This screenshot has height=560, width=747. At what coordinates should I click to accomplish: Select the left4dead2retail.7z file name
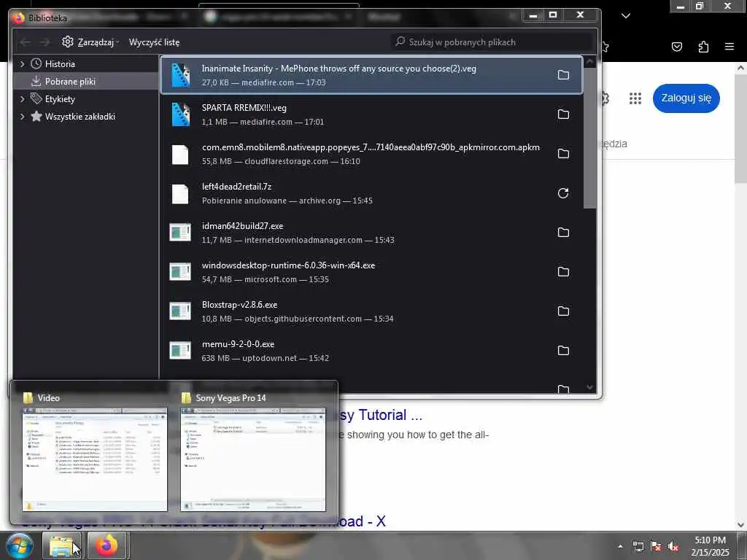(x=237, y=187)
